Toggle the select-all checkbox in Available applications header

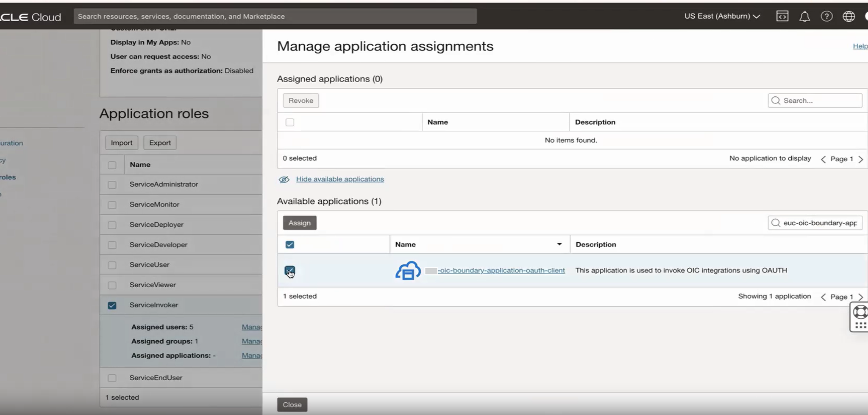point(291,244)
